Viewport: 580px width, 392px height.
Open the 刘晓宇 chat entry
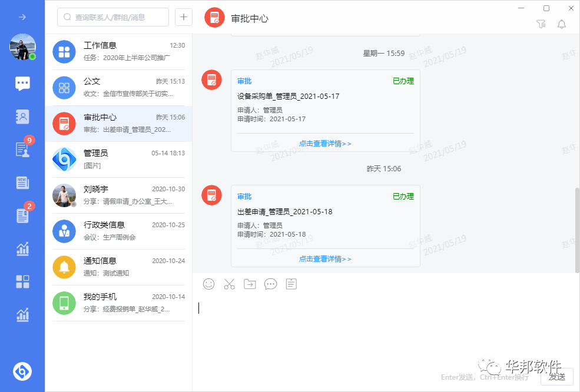point(118,195)
